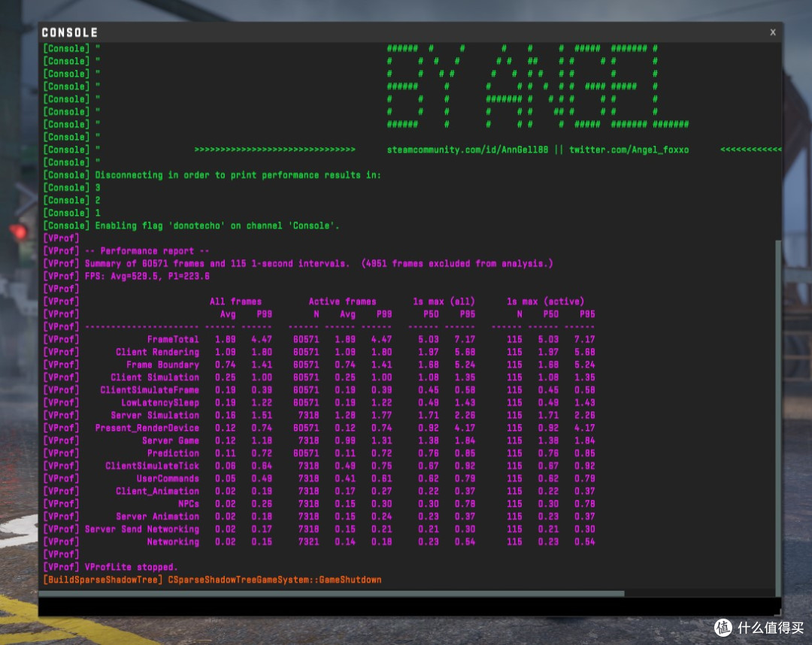Viewport: 812px width, 645px height.
Task: Click the Server Game row label
Action: [171, 441]
